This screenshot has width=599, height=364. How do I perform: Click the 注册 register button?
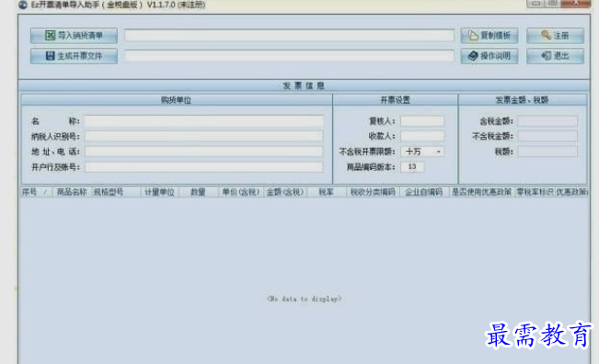click(x=555, y=36)
